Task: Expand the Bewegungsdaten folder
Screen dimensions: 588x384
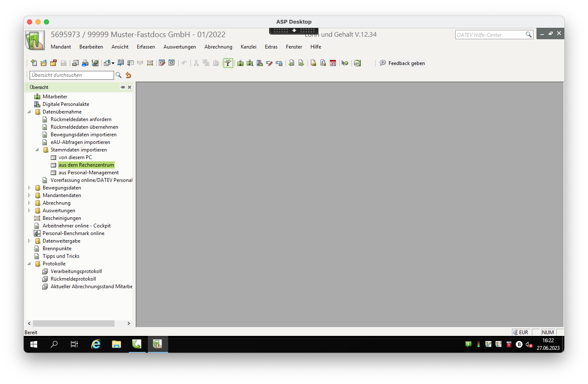Action: 29,188
